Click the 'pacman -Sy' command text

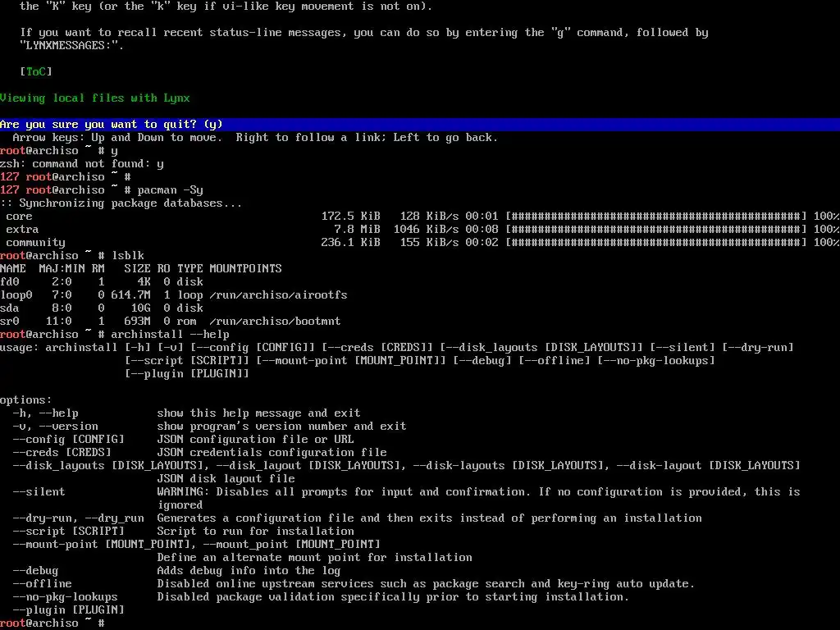tap(171, 190)
